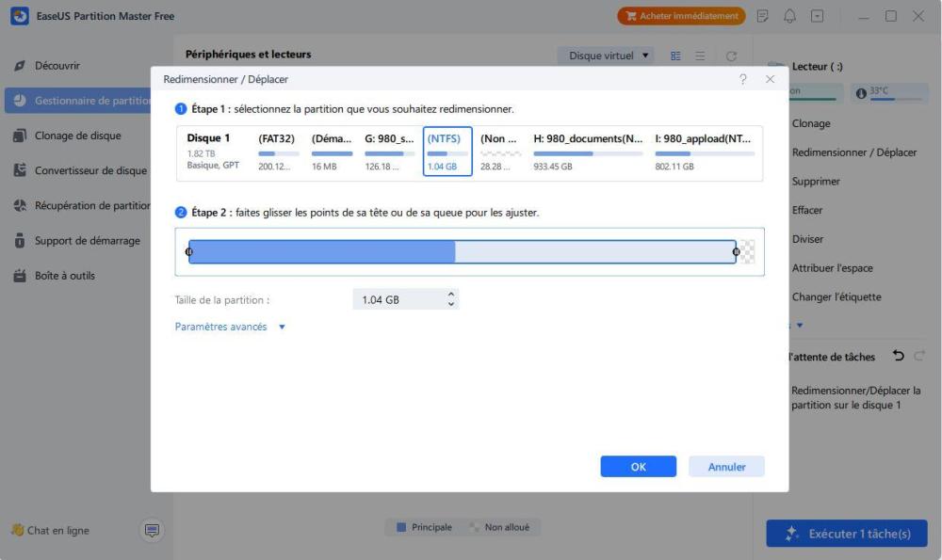The height and width of the screenshot is (560, 942).
Task: Select the NTFS 1.04 GB partition
Action: coord(447,152)
